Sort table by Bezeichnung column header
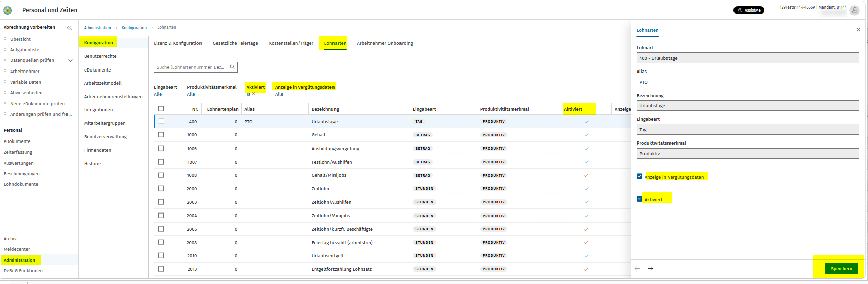868x284 pixels. pos(325,109)
